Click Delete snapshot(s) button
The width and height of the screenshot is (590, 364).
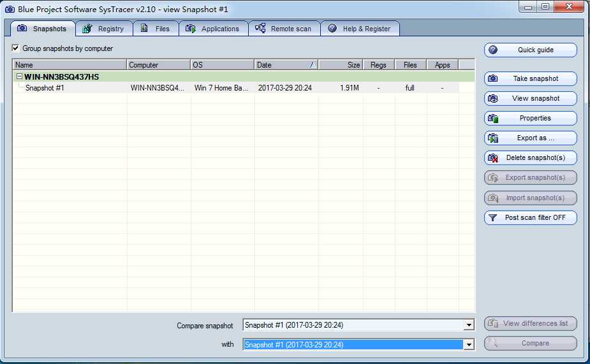coord(531,158)
